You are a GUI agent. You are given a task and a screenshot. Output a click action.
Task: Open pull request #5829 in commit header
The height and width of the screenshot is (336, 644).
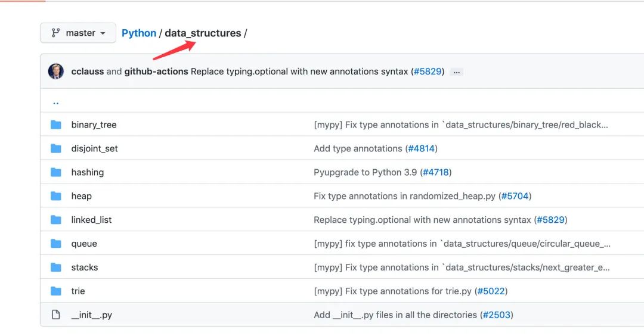pos(428,71)
